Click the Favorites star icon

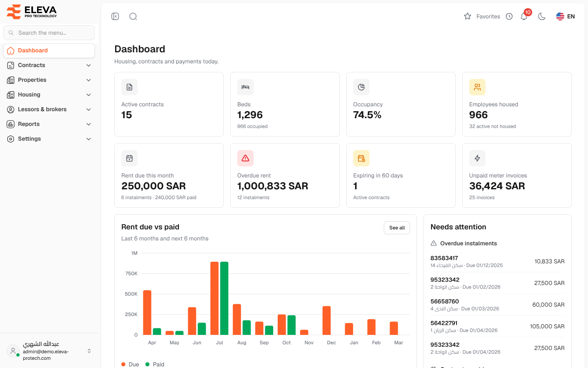pos(468,16)
